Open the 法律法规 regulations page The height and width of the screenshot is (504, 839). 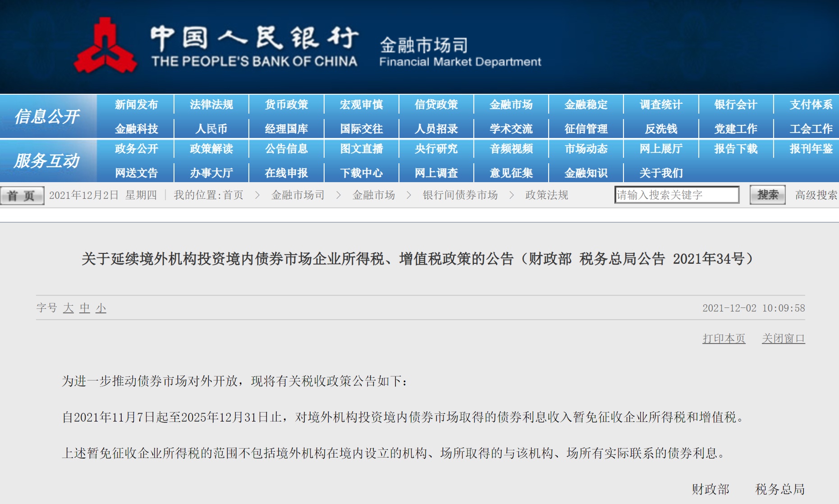[212, 104]
